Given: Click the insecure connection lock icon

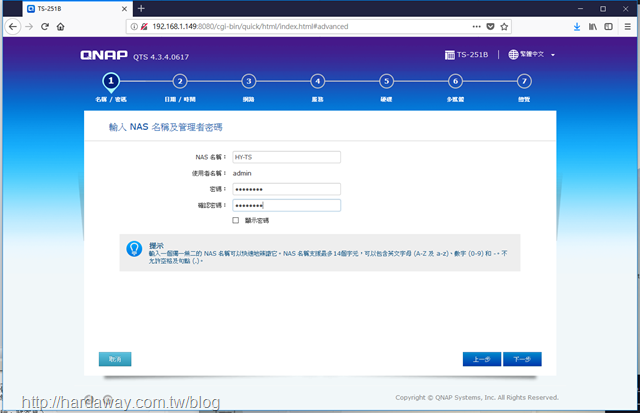Looking at the screenshot, I should tap(144, 27).
